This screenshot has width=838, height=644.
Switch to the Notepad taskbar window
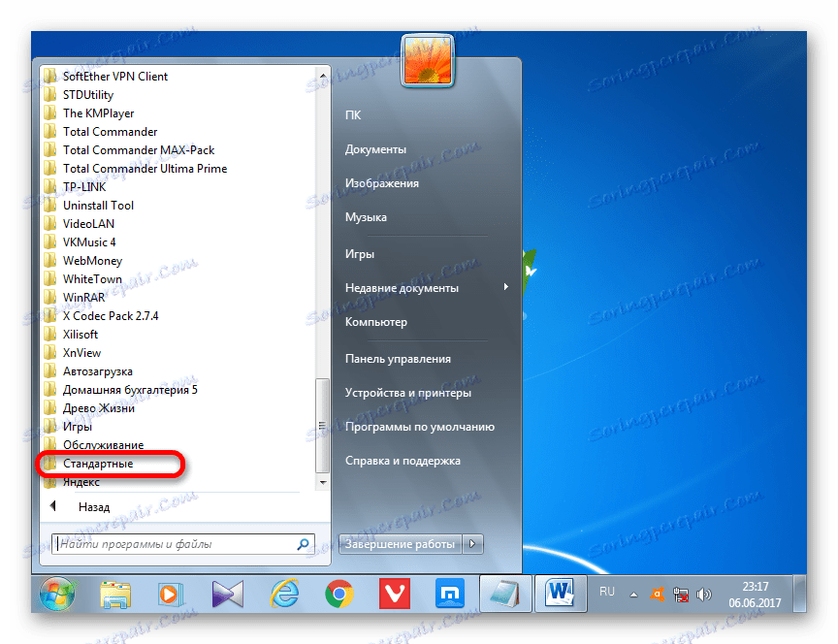coord(505,594)
